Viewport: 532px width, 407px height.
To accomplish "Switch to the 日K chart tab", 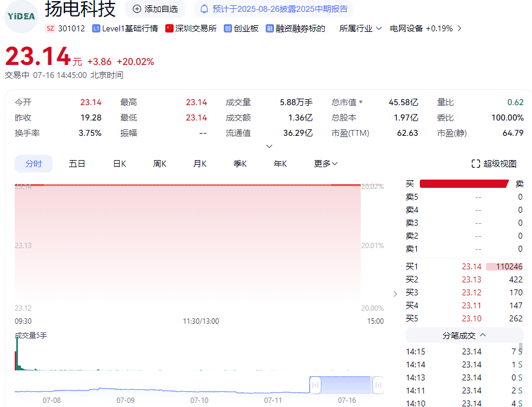I will tap(119, 164).
